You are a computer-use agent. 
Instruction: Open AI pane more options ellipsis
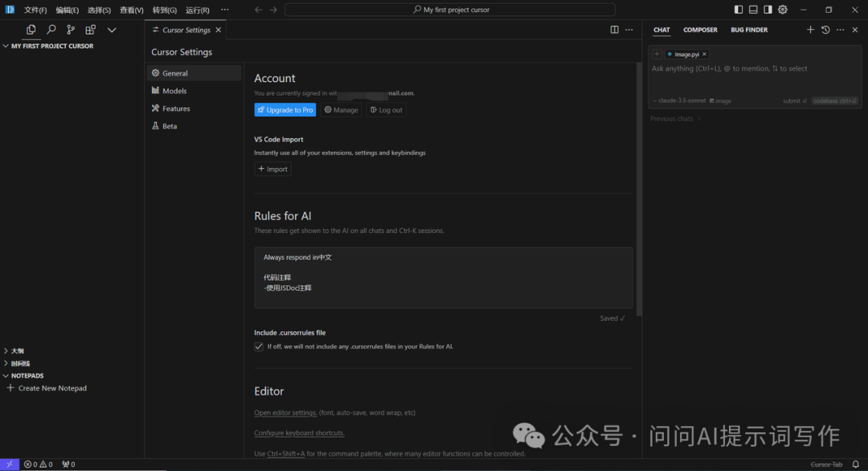841,30
